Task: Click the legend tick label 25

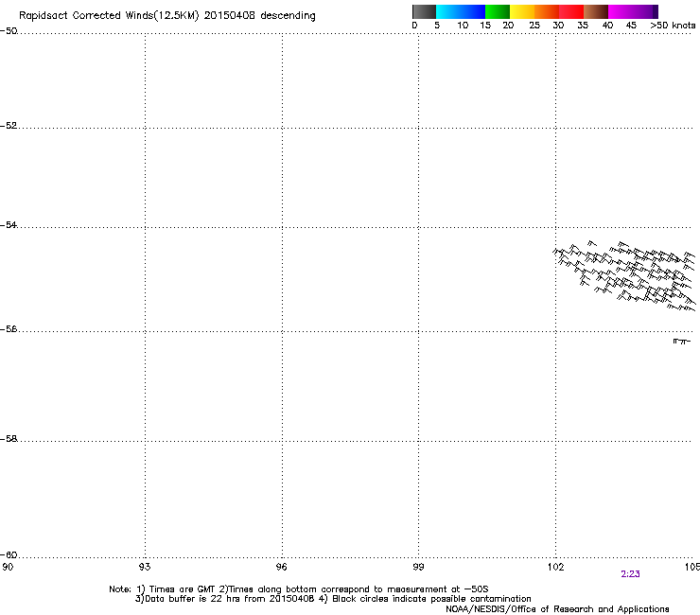Action: pos(534,26)
